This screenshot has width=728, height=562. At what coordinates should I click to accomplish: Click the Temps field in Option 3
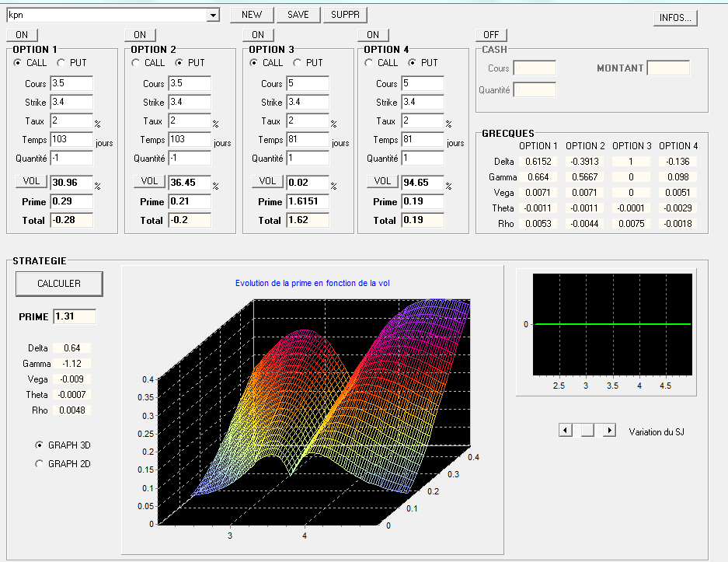(x=308, y=140)
